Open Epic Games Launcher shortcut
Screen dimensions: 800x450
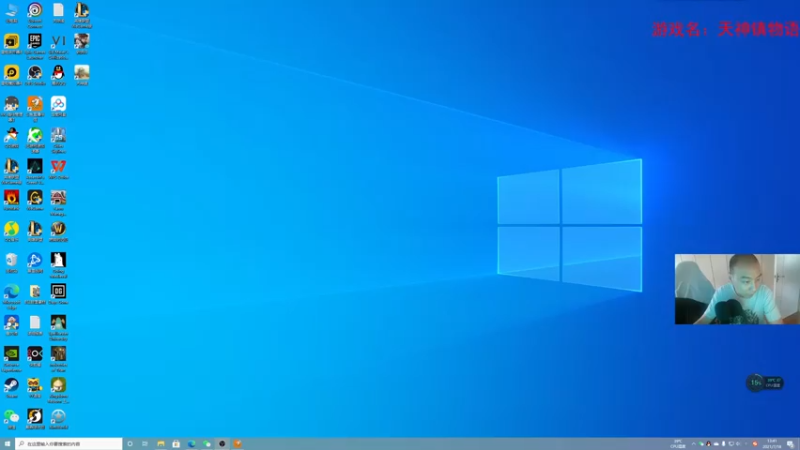[35, 46]
